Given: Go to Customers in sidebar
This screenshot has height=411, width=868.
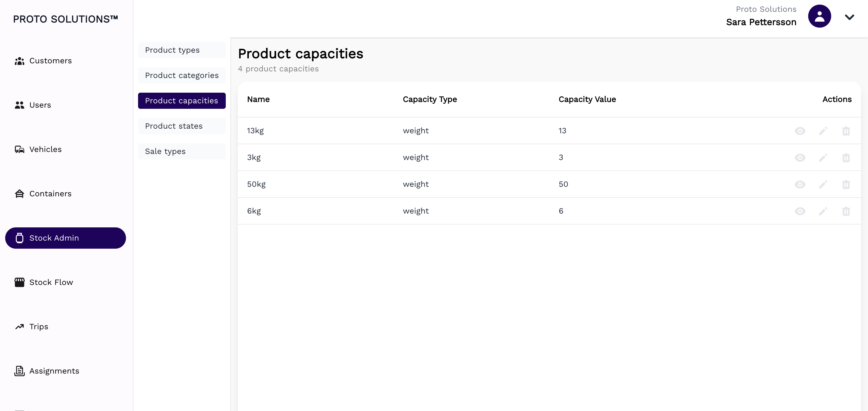Looking at the screenshot, I should (65, 61).
